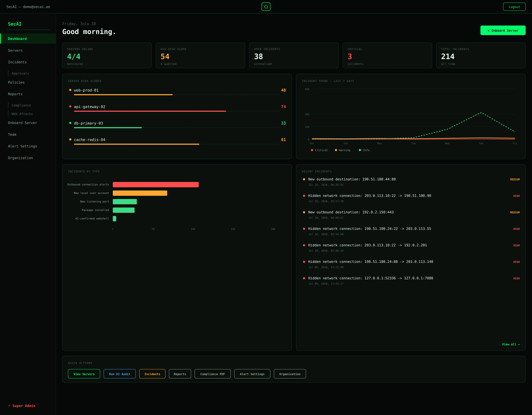The height and width of the screenshot is (415, 532).
Task: Click the orange Incidents quick action button
Action: click(152, 374)
